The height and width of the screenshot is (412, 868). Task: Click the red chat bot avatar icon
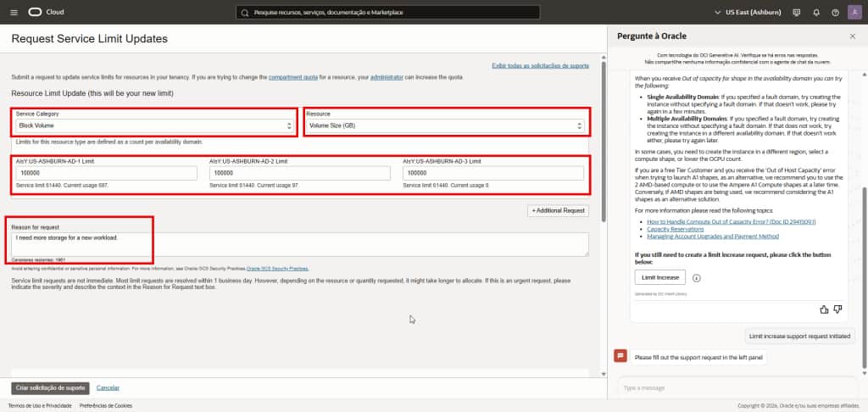pyautogui.click(x=620, y=356)
